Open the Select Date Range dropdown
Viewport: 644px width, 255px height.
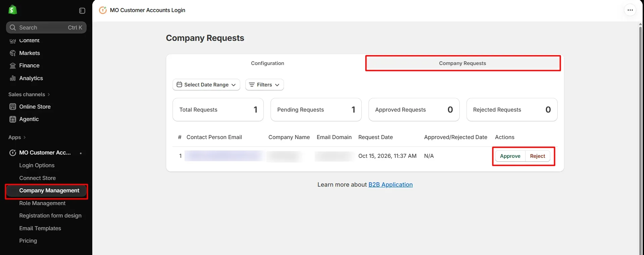click(x=206, y=84)
